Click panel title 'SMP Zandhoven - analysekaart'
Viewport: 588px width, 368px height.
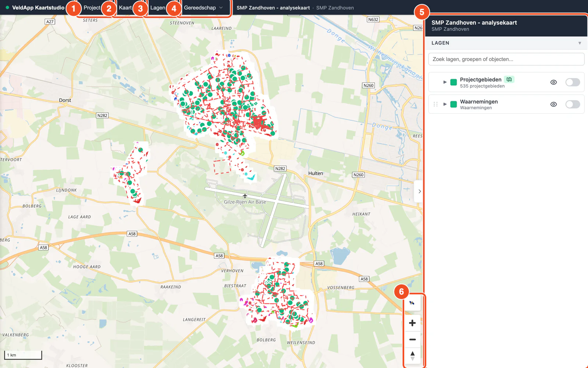tap(474, 22)
